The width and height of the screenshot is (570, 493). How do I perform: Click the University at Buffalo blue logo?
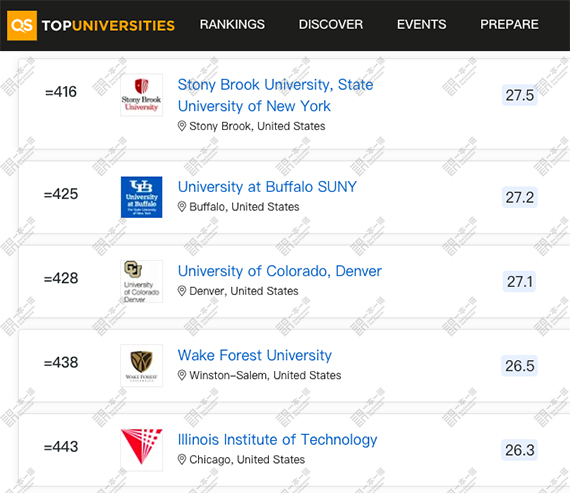[x=142, y=197]
